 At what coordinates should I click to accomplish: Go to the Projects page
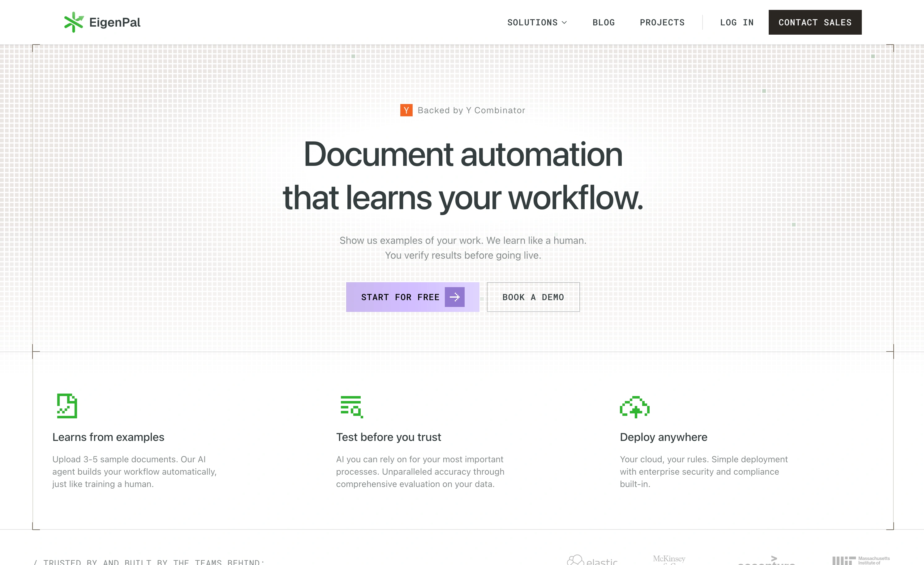662,23
